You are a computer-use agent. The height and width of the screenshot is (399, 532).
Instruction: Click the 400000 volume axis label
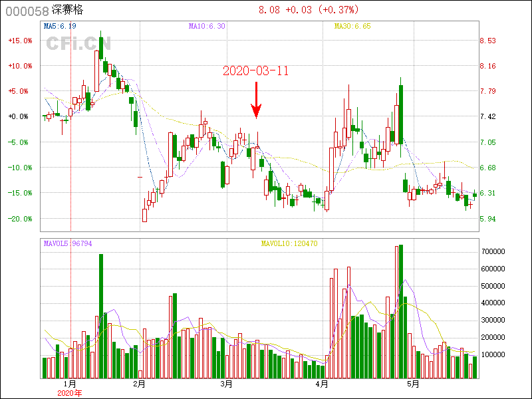click(x=493, y=303)
